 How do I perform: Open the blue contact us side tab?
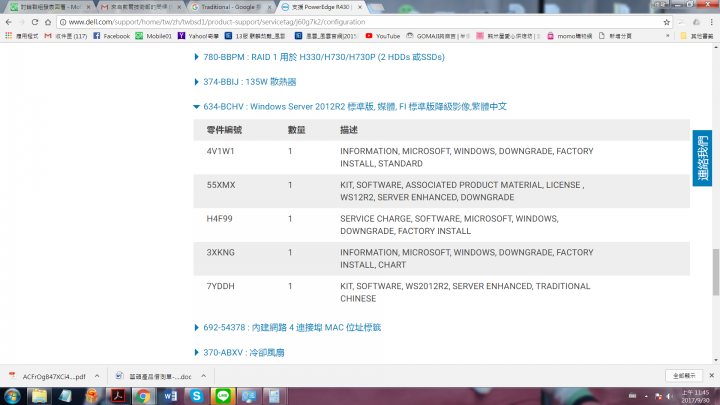702,158
